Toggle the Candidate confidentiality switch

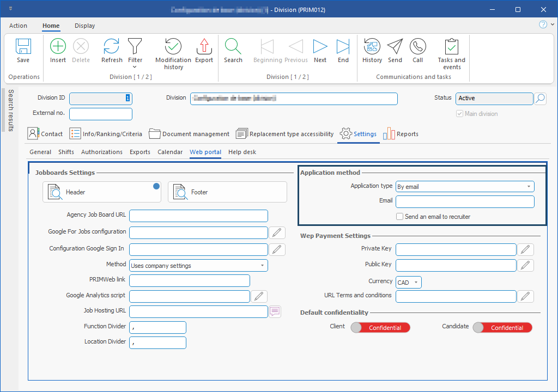coord(502,328)
